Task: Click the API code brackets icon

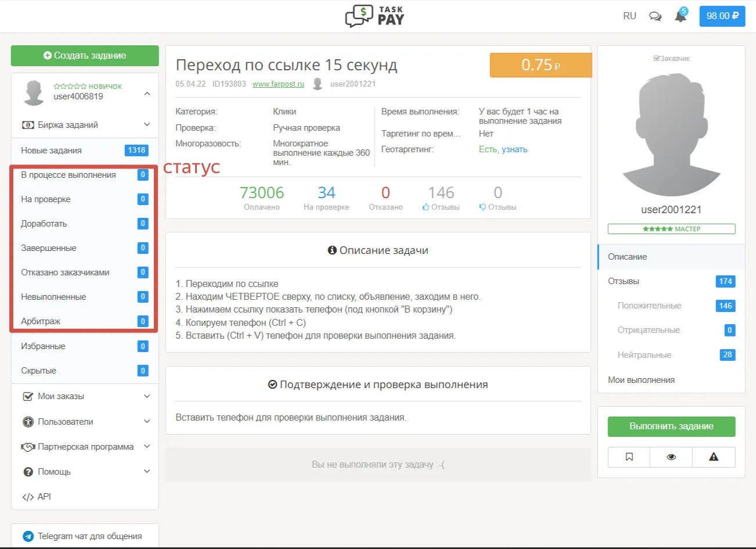Action: [28, 497]
